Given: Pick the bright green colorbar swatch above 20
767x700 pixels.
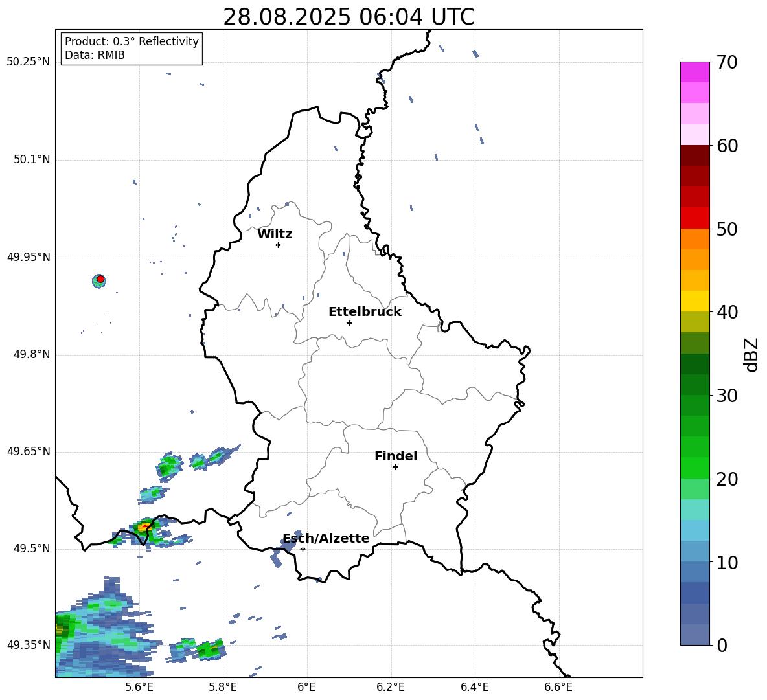Looking at the screenshot, I should point(695,468).
